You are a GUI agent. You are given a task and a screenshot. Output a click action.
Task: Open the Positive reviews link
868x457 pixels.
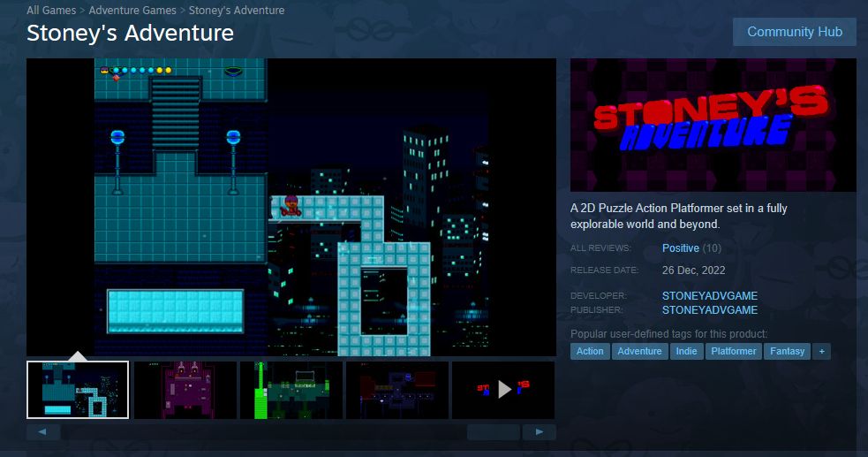tap(680, 248)
